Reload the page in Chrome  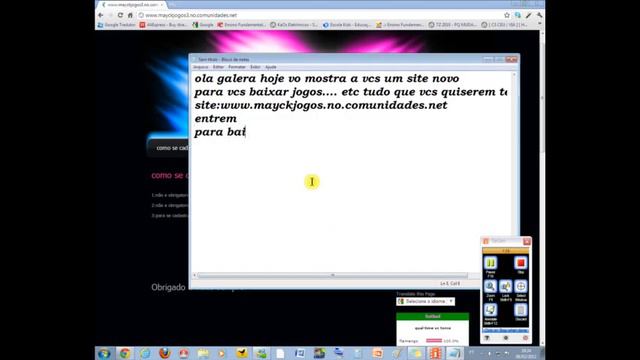tap(120, 15)
